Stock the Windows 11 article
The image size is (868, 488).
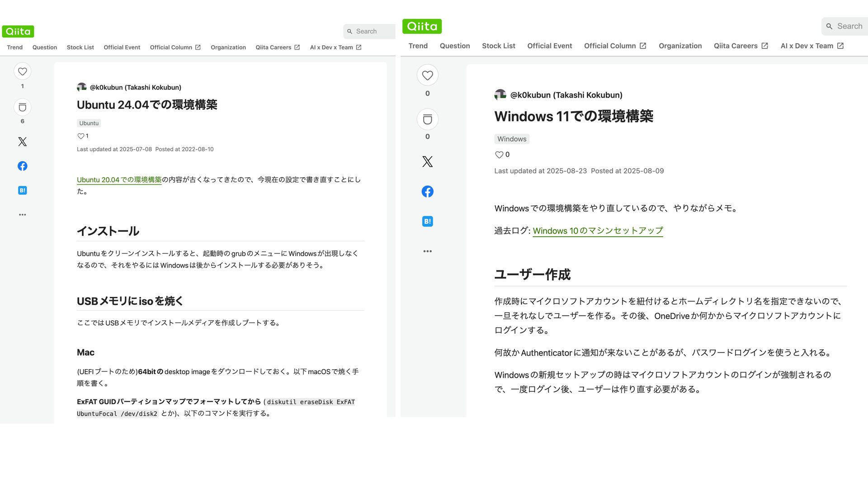[427, 119]
